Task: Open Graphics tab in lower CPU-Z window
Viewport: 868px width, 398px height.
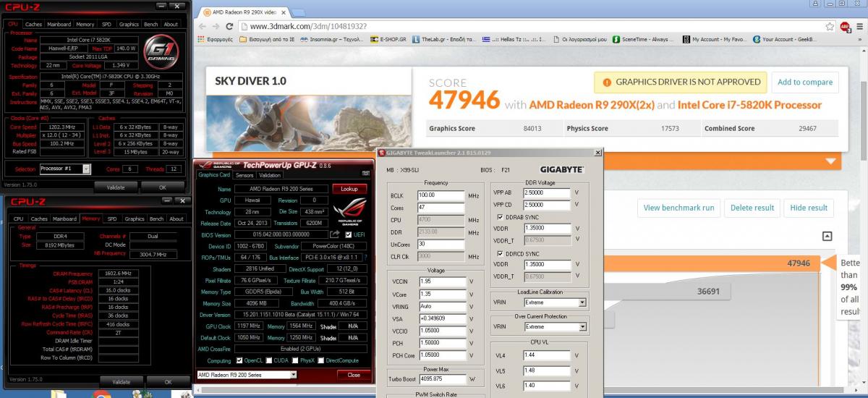Action: (135, 219)
